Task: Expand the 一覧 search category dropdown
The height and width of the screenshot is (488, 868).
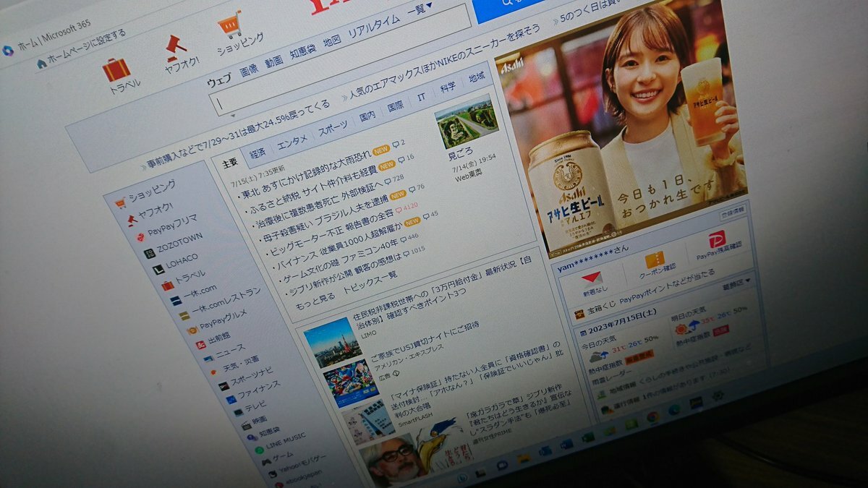Action: (x=420, y=9)
